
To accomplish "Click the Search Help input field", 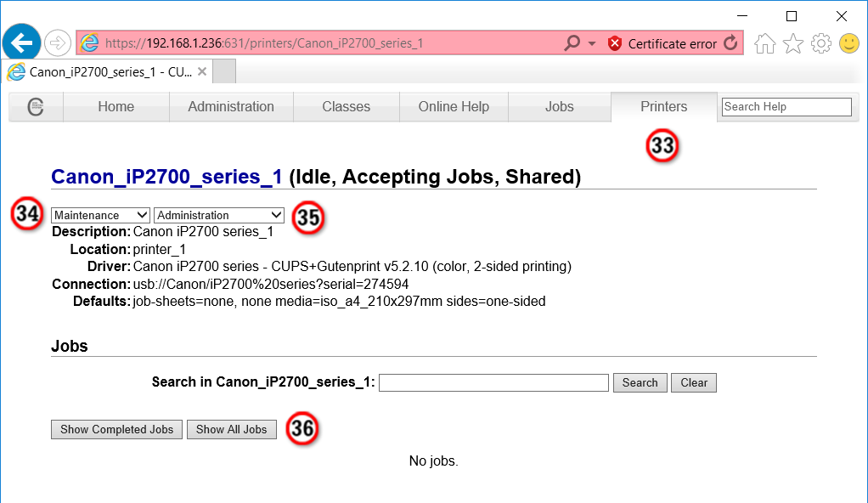I will pos(786,107).
